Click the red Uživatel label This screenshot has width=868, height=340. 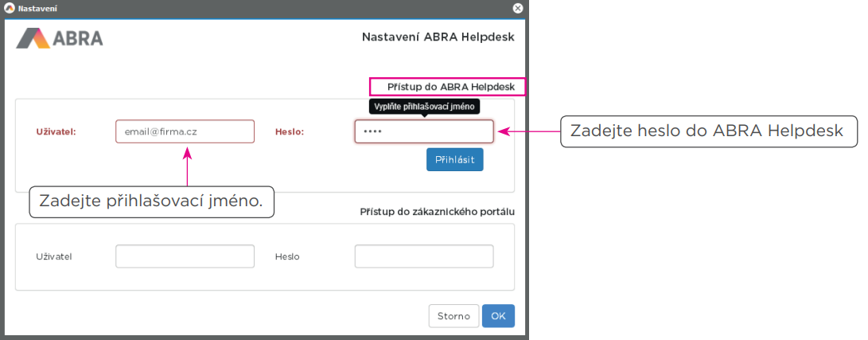pos(56,131)
